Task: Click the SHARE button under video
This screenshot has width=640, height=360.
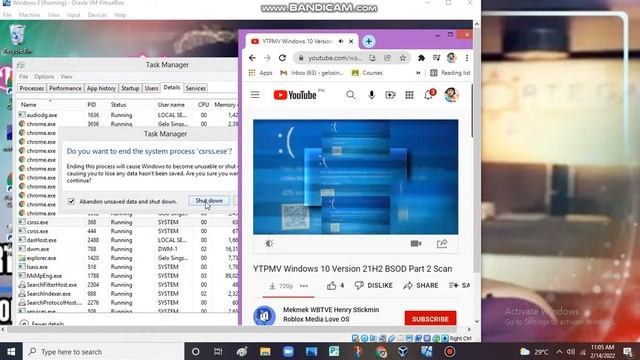Action: (x=421, y=285)
